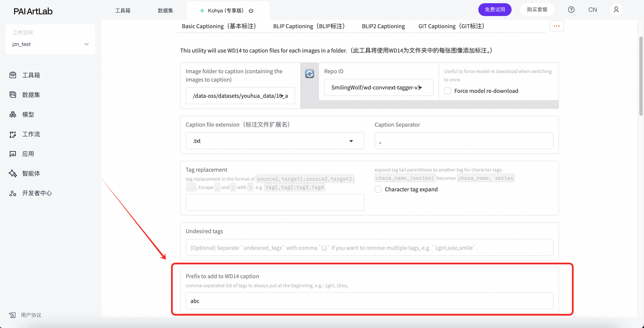Click the orange three-dots more tabs button
The image size is (644, 328).
click(x=557, y=26)
